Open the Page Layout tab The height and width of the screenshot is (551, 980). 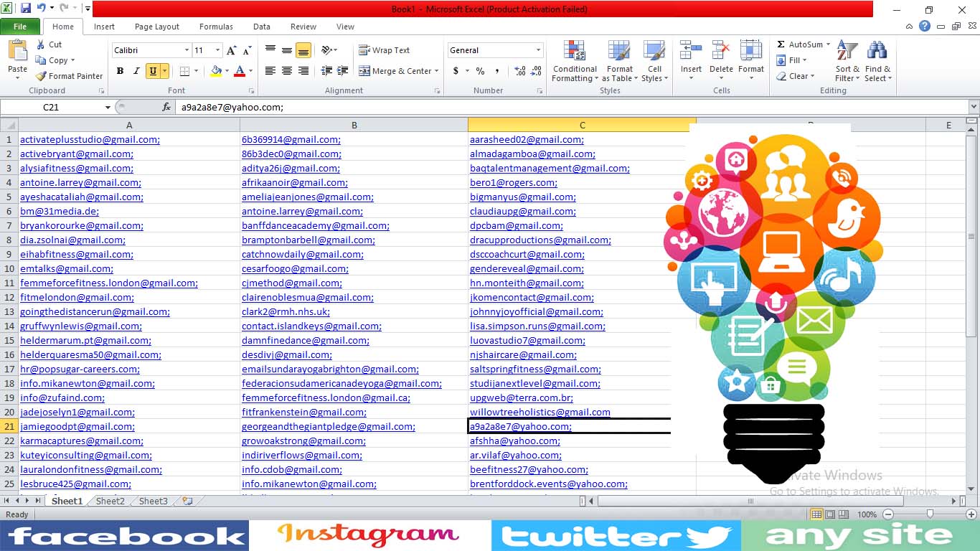pos(156,27)
